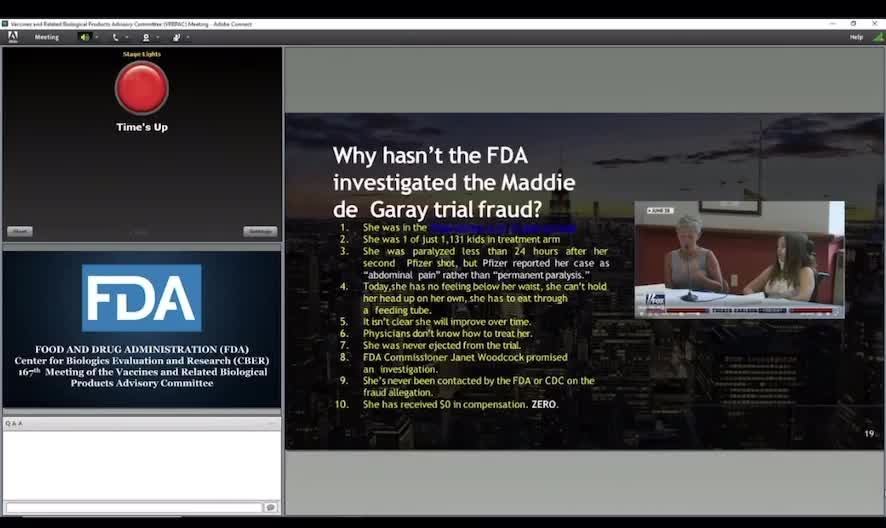Click the Q & A question input field
886x528 pixels.
click(134, 508)
